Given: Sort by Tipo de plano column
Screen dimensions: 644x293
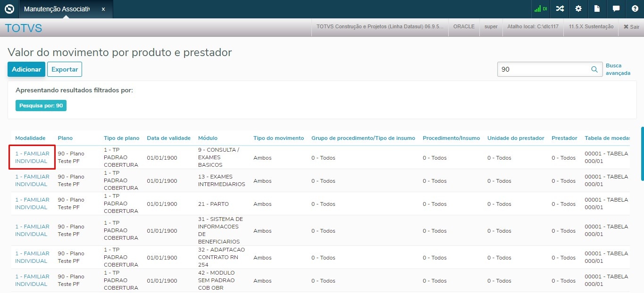Looking at the screenshot, I should 122,138.
